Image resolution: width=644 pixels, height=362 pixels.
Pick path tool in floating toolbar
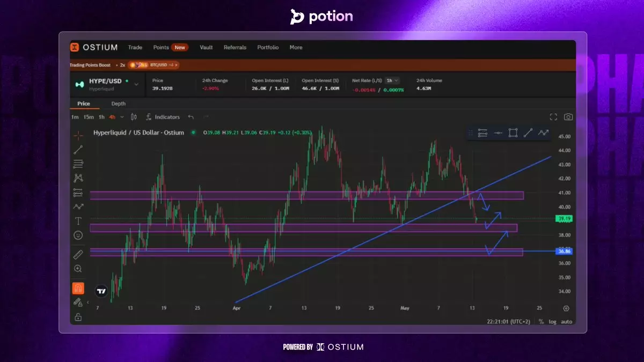click(544, 133)
